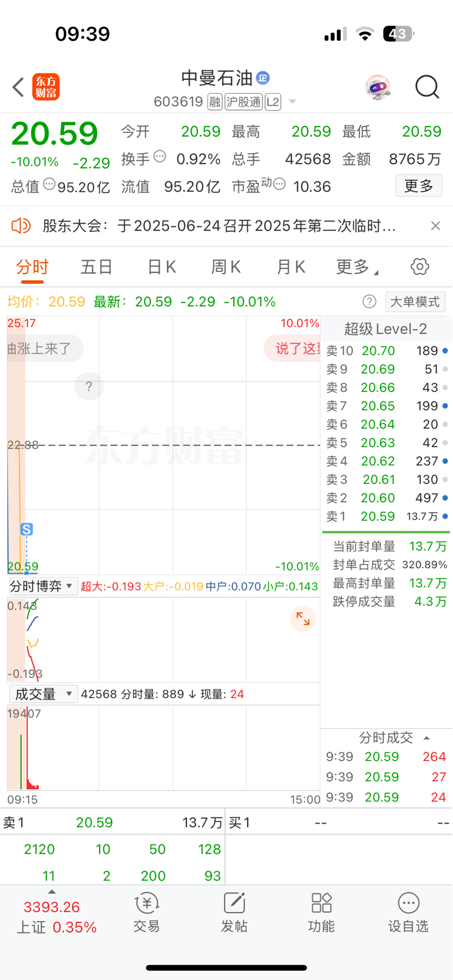Tap the 跌停成交量 4.3万 row

coord(389,602)
